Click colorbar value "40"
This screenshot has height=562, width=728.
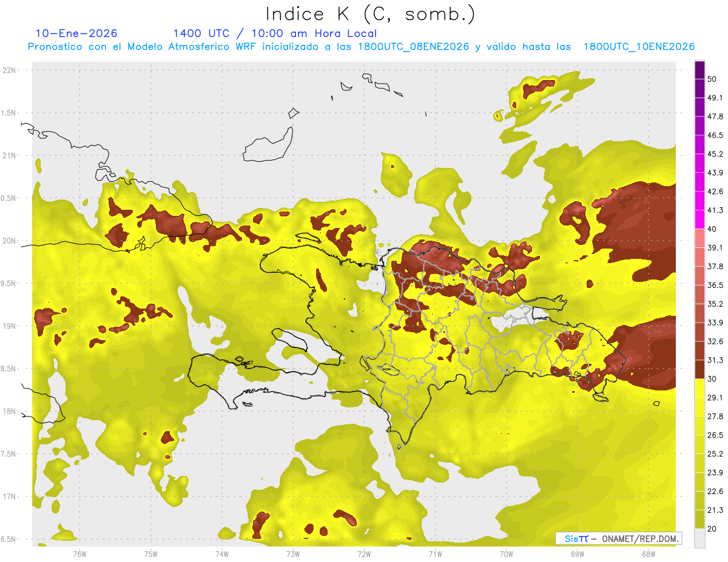point(713,229)
